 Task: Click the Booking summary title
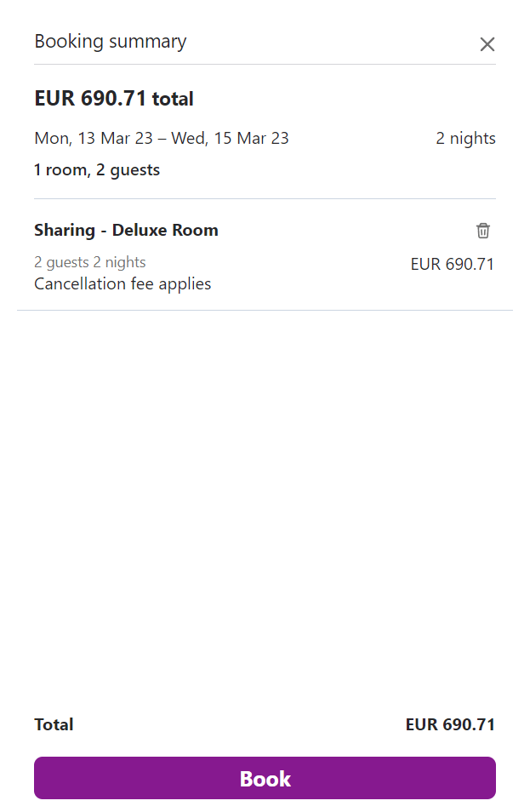coord(111,41)
